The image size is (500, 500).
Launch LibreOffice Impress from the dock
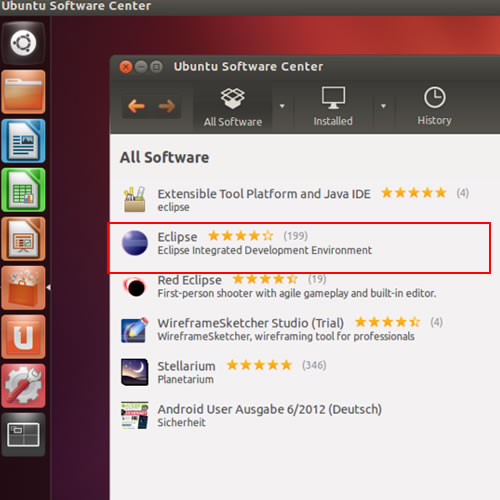[x=23, y=239]
